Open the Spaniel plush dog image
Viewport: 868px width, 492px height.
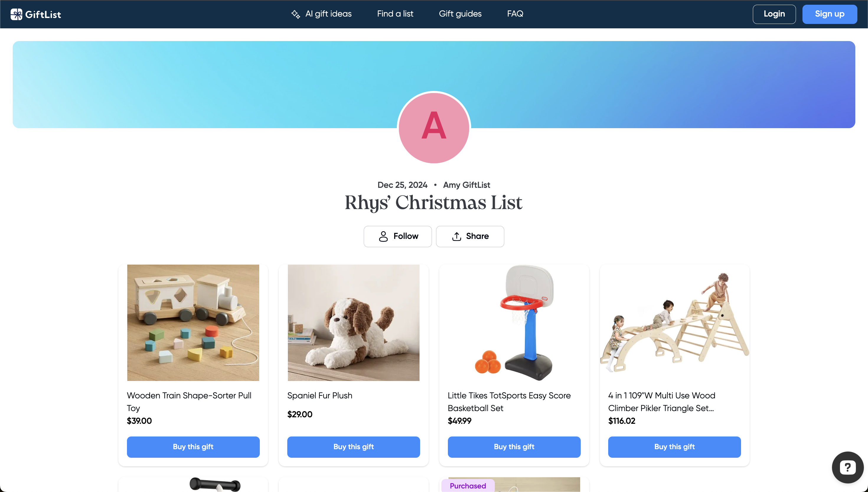[x=354, y=323]
